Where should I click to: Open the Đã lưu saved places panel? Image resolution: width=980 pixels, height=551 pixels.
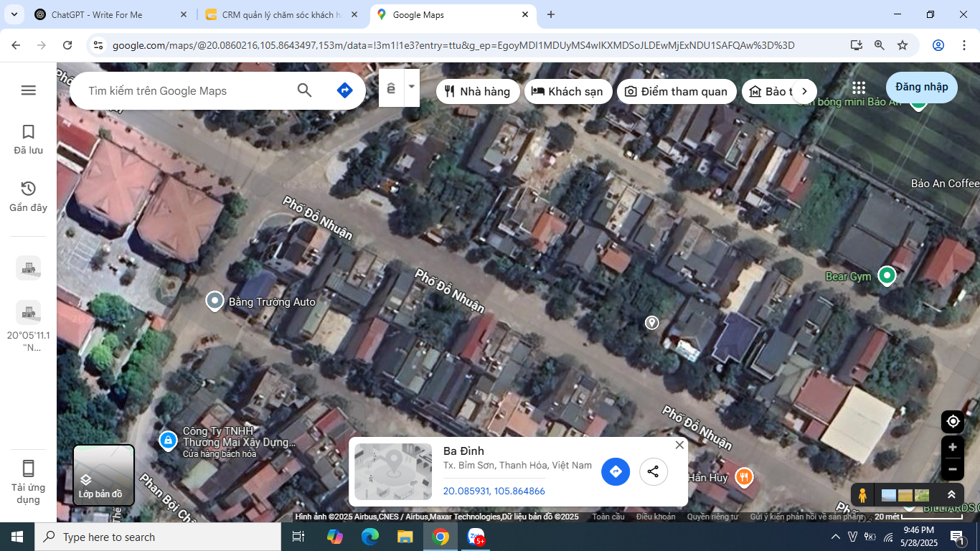28,139
